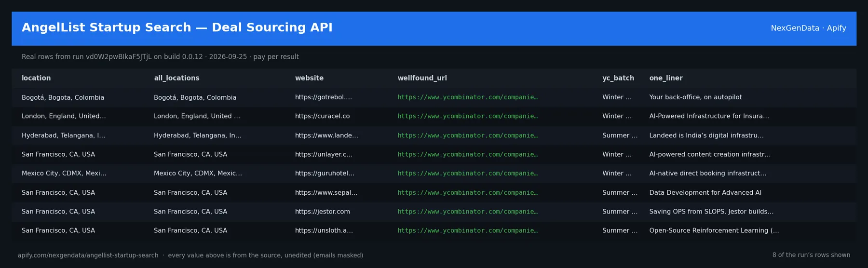
Task: Open the ycombinator link in the jestor.com row
Action: click(x=467, y=212)
